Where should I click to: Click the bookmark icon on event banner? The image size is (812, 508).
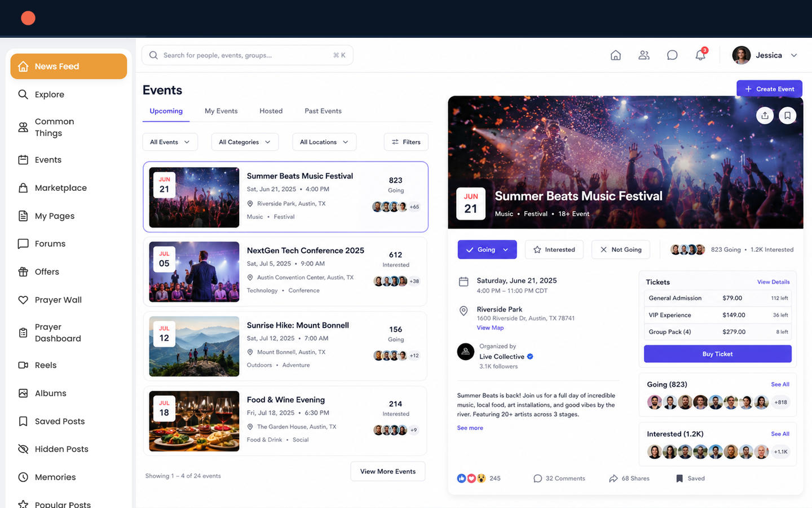pos(787,116)
